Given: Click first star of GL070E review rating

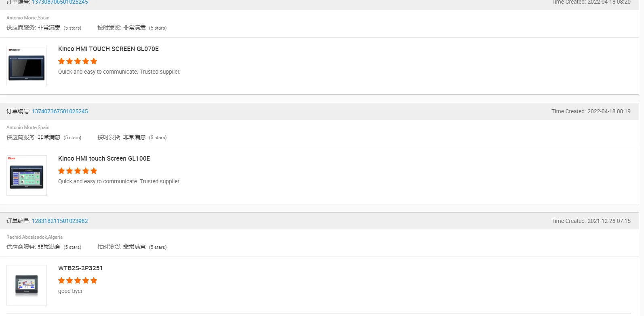Looking at the screenshot, I should point(61,61).
